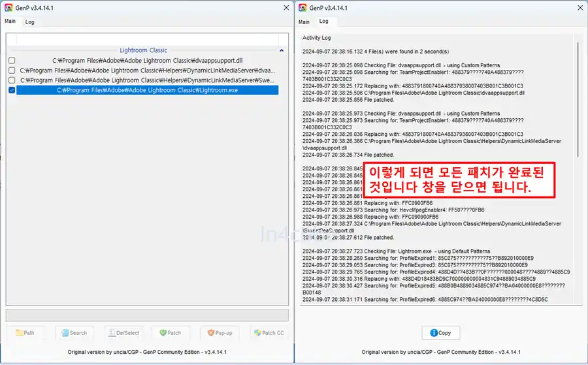588x365 pixels.
Task: Select the DynamicLinkMediaServer\dvaa... path row
Action: coord(148,71)
